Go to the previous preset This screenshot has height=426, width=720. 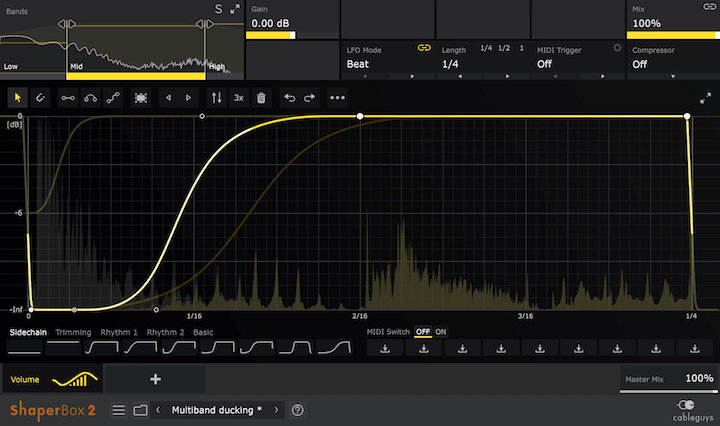[158, 410]
